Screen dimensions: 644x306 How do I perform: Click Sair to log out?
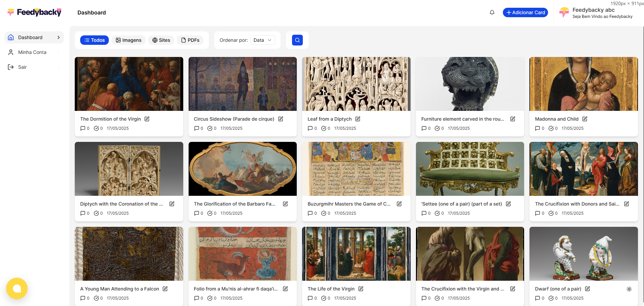point(22,67)
